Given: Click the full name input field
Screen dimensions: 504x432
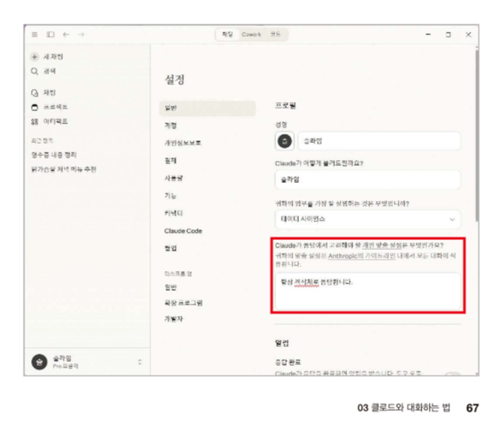Looking at the screenshot, I should point(379,140).
